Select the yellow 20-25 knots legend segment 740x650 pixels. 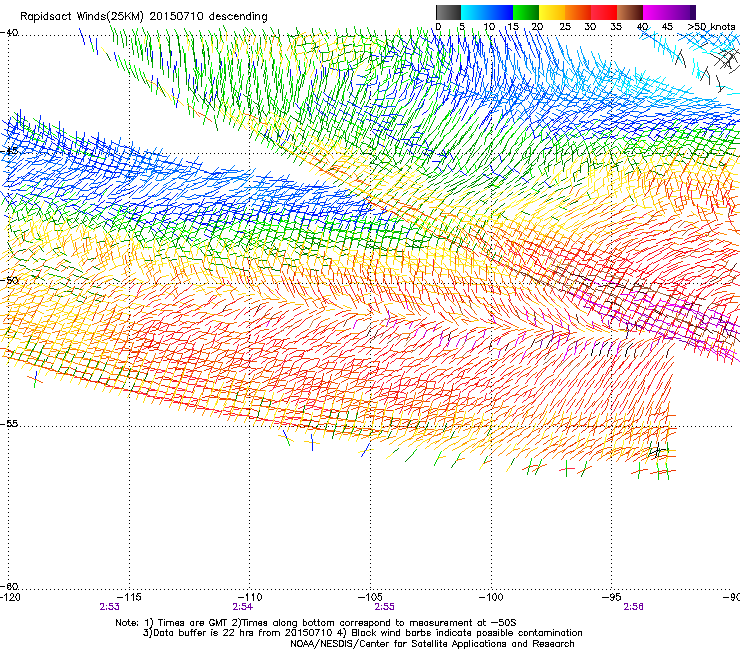coord(552,12)
